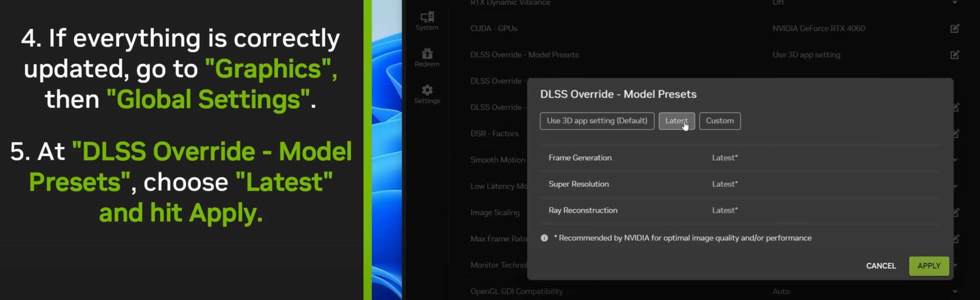Click CANCEL to dismiss the dialog
Screen dimensions: 980x300
[881, 266]
